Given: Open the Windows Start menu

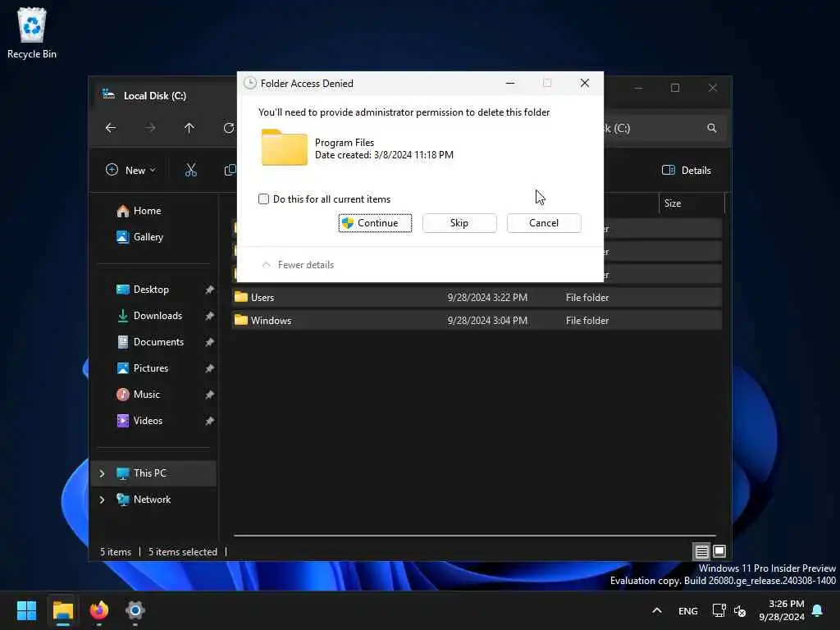Looking at the screenshot, I should pos(27,610).
